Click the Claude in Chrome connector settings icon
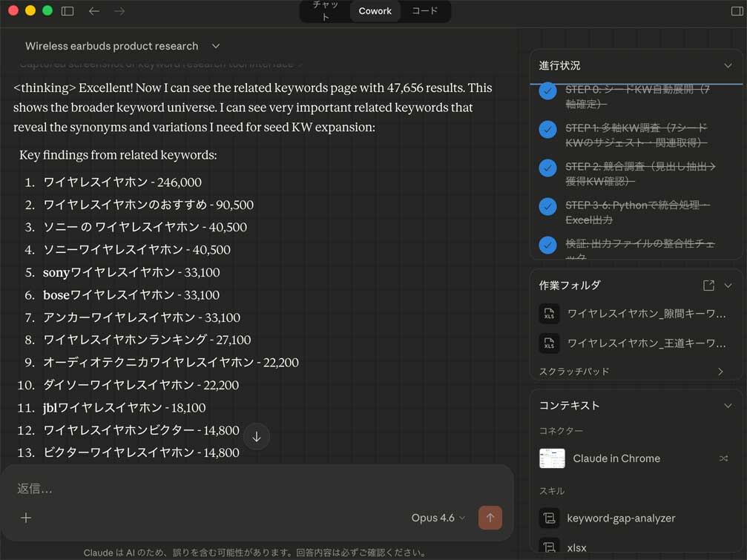The width and height of the screenshot is (747, 560). click(723, 458)
